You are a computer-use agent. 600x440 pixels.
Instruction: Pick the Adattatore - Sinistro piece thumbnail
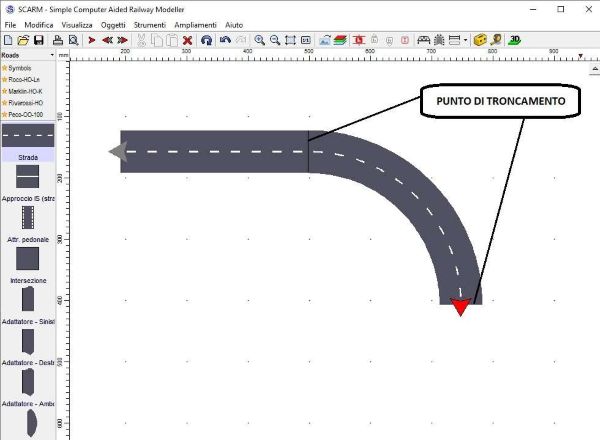coord(28,299)
